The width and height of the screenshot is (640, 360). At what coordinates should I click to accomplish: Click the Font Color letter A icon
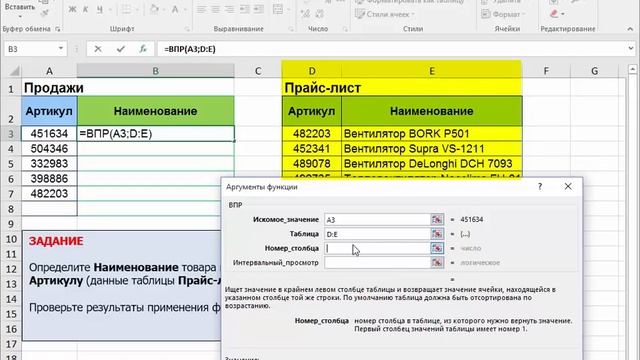tap(175, 9)
